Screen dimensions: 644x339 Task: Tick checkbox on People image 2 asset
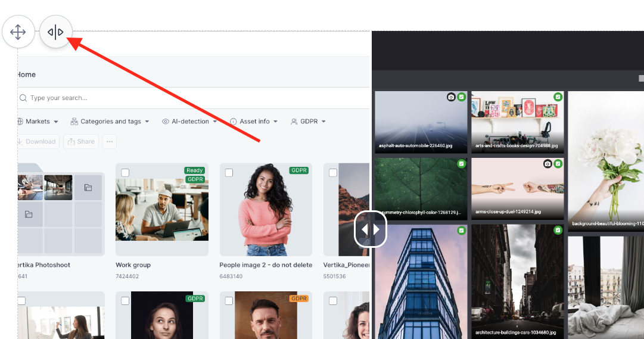point(229,173)
